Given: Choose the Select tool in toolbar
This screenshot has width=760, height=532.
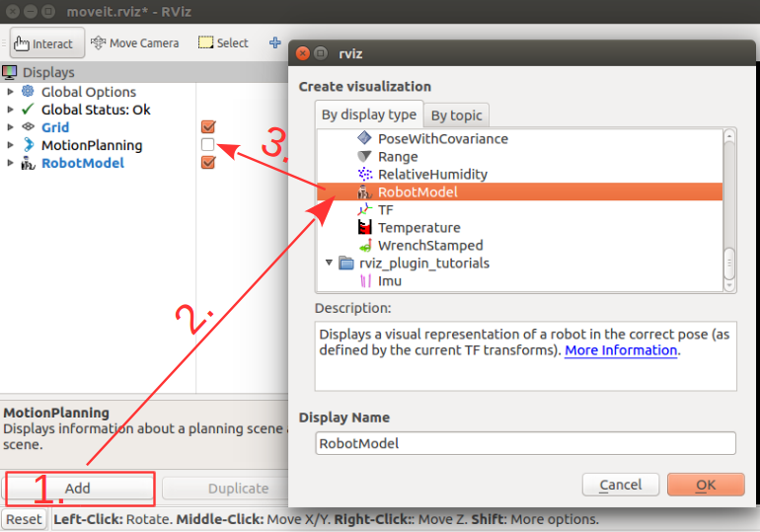Looking at the screenshot, I should [223, 43].
